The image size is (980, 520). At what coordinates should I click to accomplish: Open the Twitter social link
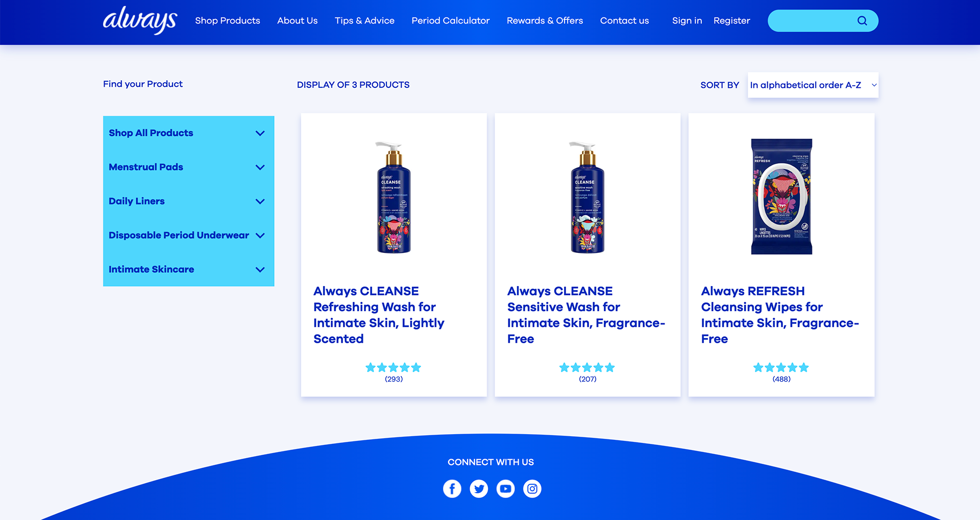(479, 489)
